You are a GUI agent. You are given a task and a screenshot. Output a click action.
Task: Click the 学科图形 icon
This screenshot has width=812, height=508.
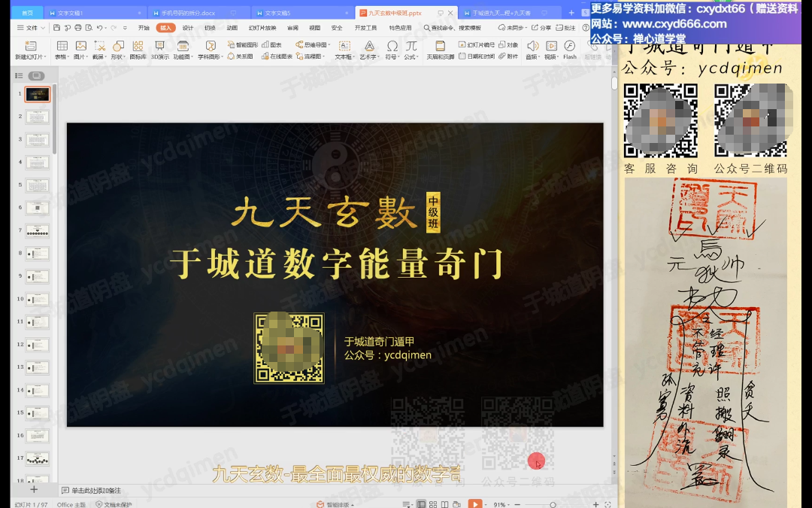coord(211,50)
